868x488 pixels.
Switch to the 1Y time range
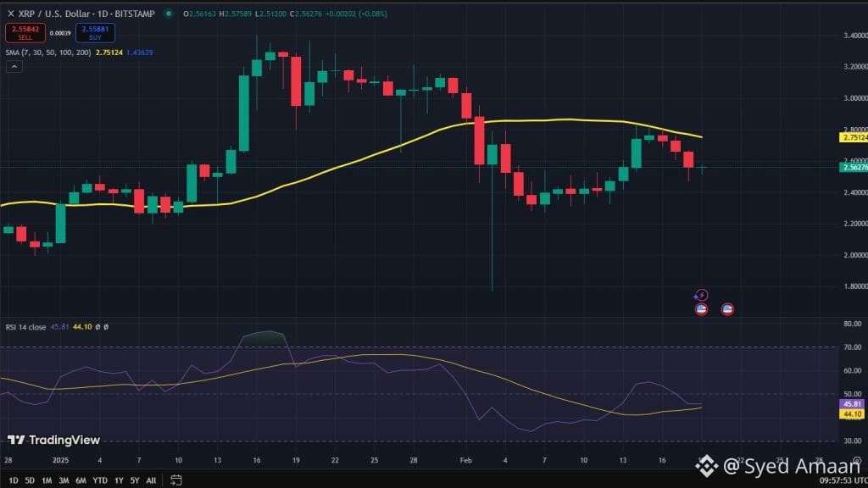[x=119, y=480]
